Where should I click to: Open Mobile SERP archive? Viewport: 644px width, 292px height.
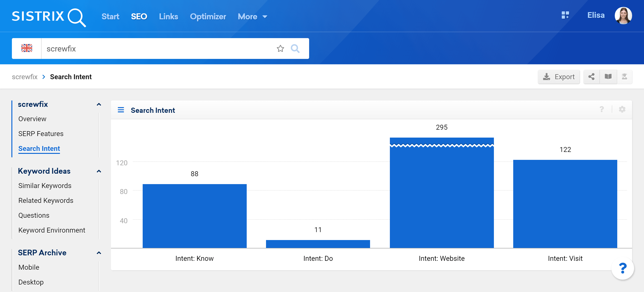pos(29,267)
